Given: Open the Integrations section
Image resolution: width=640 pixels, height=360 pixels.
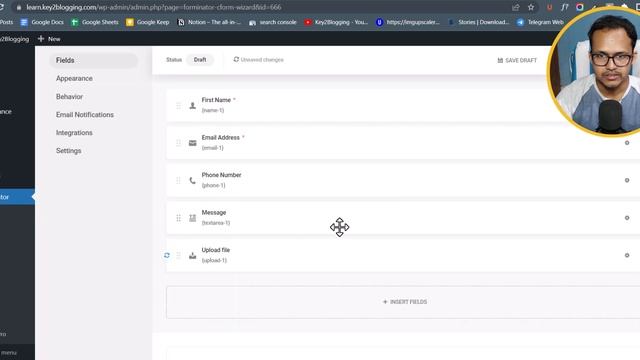Looking at the screenshot, I should [74, 133].
